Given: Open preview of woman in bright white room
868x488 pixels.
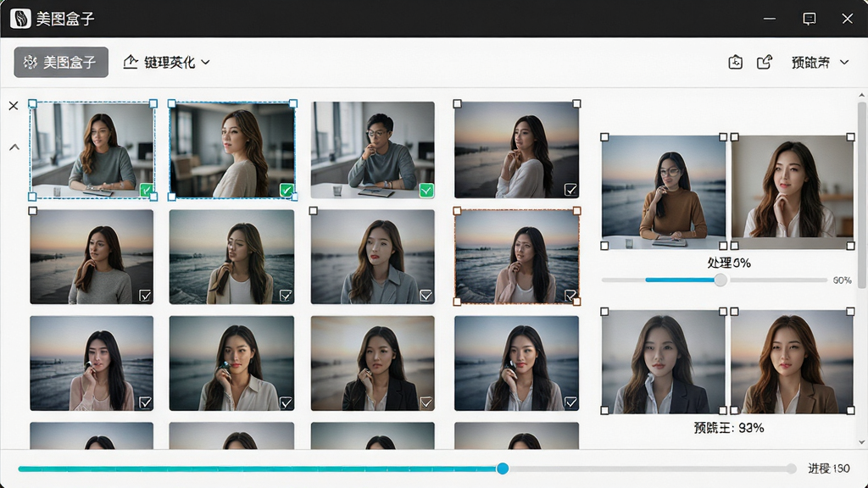Looking at the screenshot, I should 793,191.
